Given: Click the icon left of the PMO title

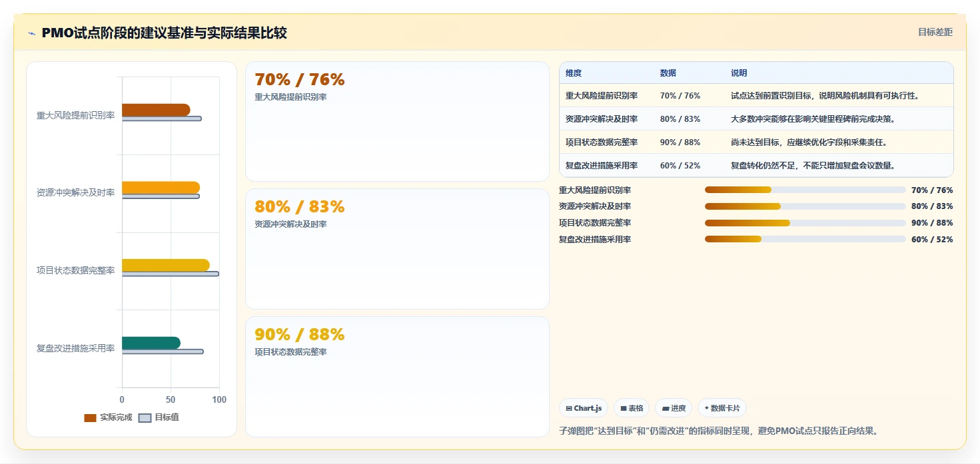Looking at the screenshot, I should (31, 33).
